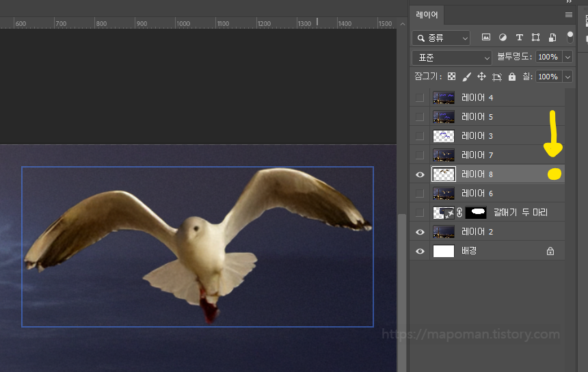Open the Layers panel options menu
Image resolution: width=588 pixels, height=372 pixels.
pos(568,14)
